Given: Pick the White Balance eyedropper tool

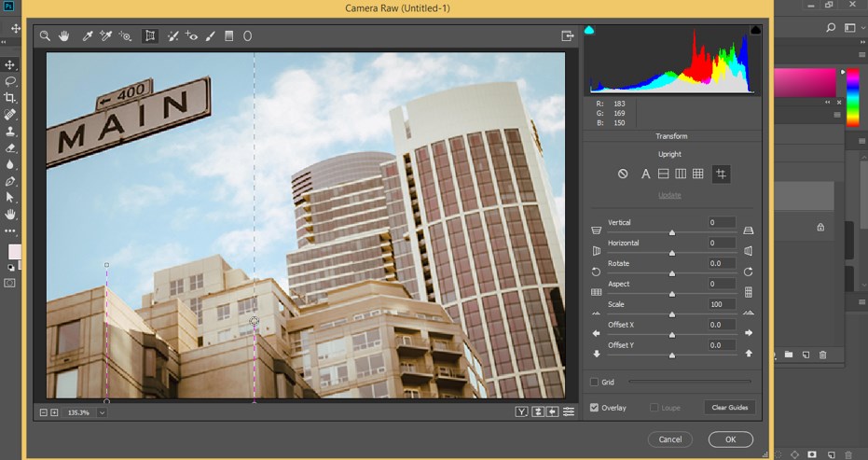Looking at the screenshot, I should tap(87, 36).
